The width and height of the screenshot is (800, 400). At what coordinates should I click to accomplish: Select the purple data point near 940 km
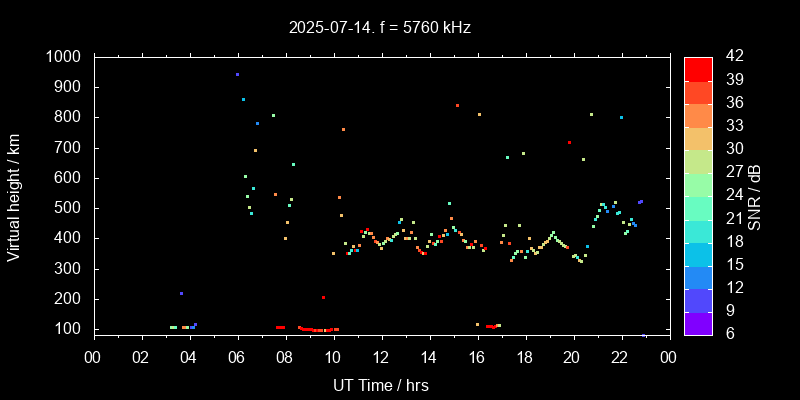(237, 75)
